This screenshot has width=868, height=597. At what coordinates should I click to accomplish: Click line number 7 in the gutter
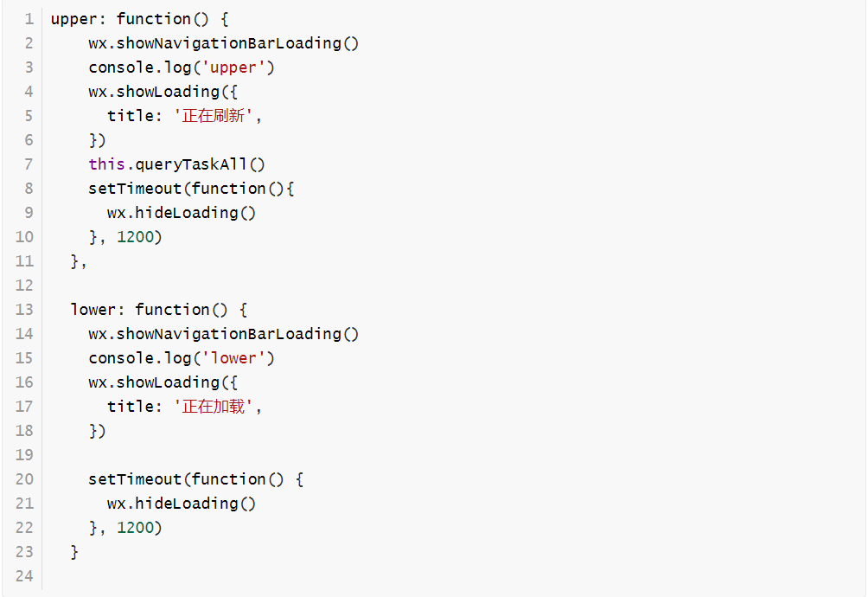[29, 164]
